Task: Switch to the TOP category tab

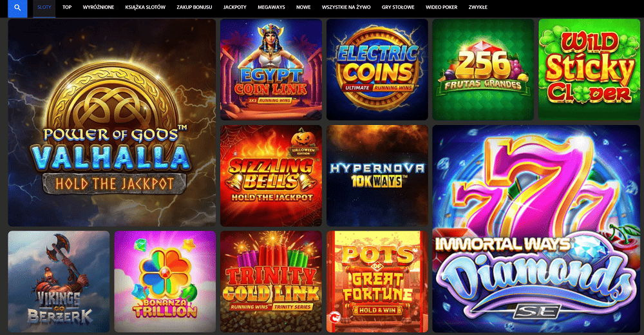Action: [67, 7]
